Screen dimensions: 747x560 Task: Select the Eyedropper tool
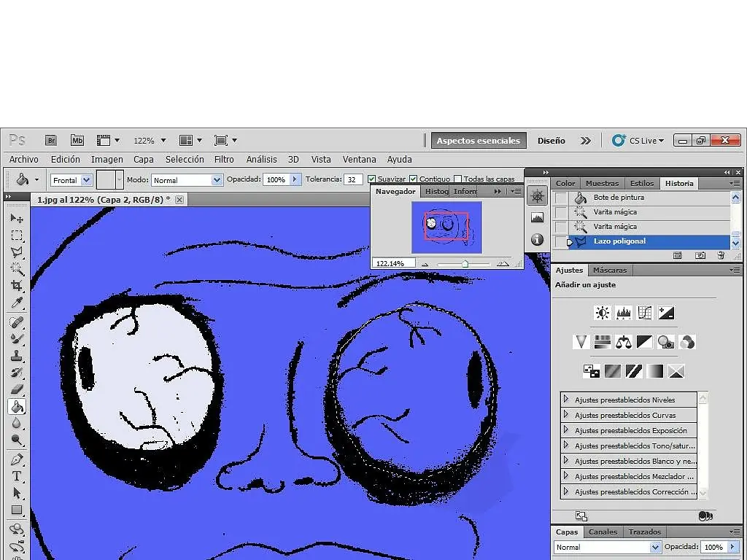[x=17, y=303]
